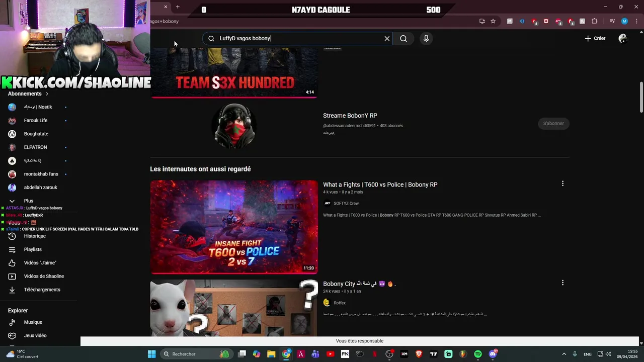Open the white rat video thumbnail

(x=234, y=308)
